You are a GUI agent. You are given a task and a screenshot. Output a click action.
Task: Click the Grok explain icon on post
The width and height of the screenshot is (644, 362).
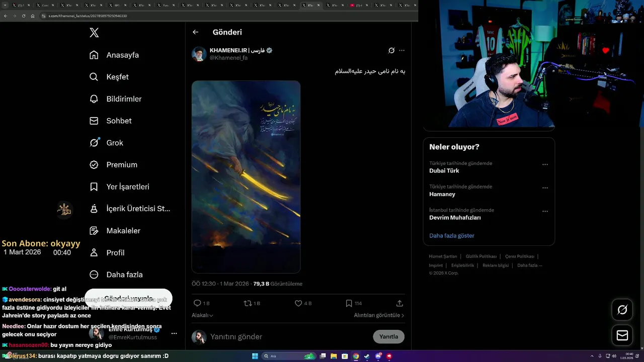(x=391, y=50)
